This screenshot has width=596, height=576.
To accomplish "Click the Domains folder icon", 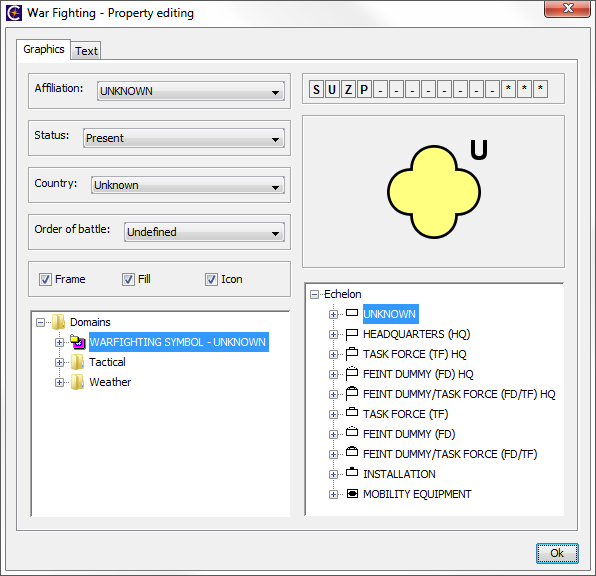I will (x=59, y=322).
